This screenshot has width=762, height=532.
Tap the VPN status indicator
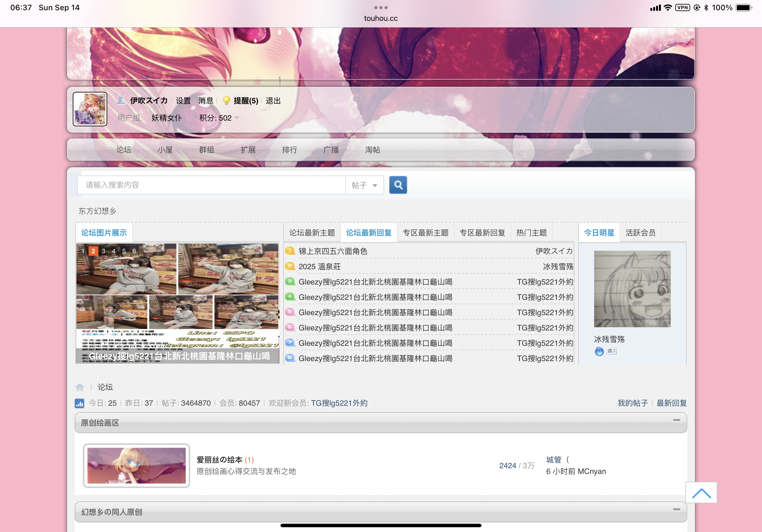point(683,7)
